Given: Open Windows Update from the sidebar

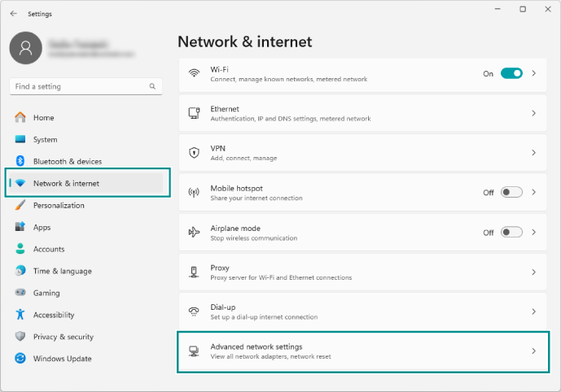Looking at the screenshot, I should coord(62,359).
